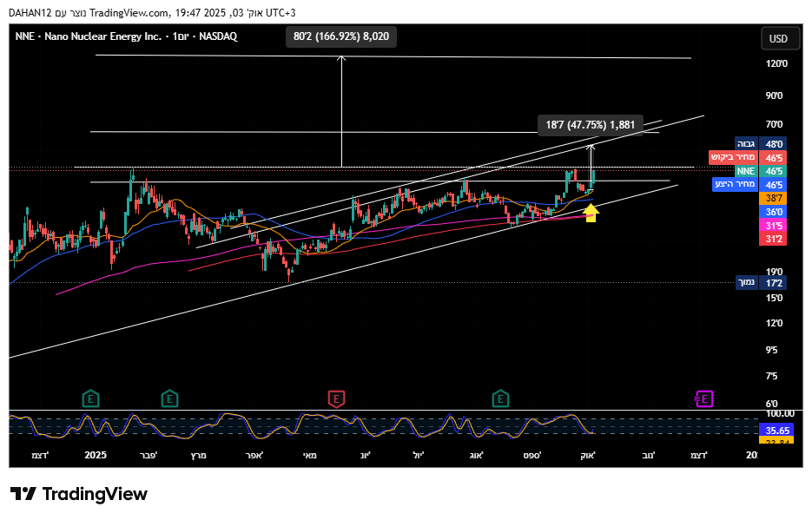Click green earnings marker between אוג' and ספט'

pos(500,399)
